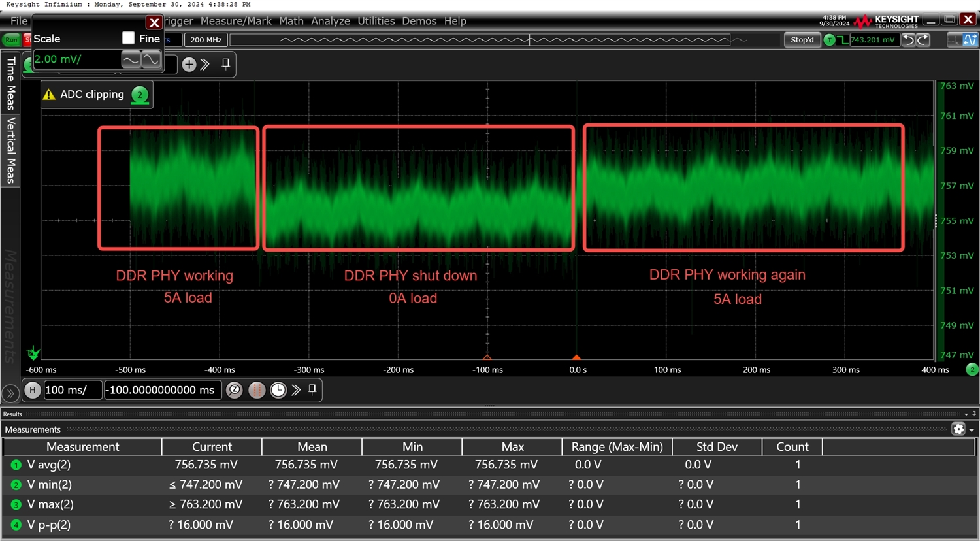Click the 100 ms/ timebase field
The image size is (980, 541).
coord(73,390)
